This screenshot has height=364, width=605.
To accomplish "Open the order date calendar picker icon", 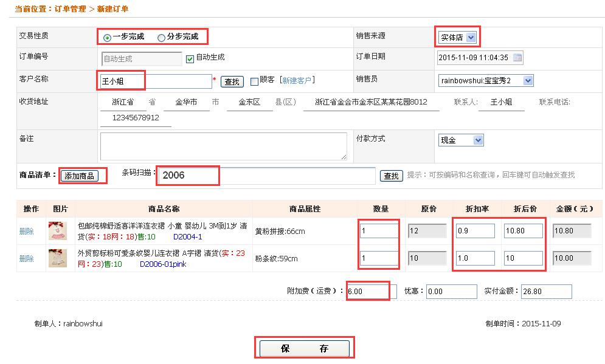I will click(x=517, y=58).
